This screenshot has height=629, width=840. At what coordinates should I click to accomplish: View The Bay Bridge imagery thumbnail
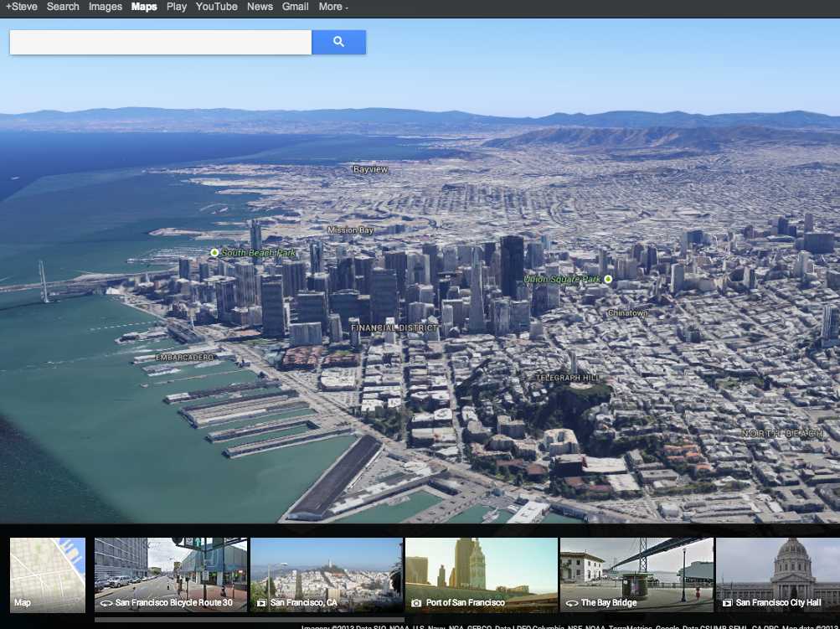pos(637,575)
